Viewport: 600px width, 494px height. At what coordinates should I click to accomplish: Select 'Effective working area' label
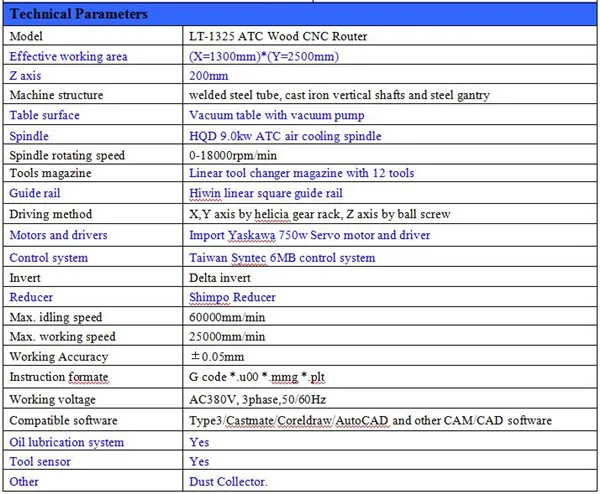(x=68, y=56)
